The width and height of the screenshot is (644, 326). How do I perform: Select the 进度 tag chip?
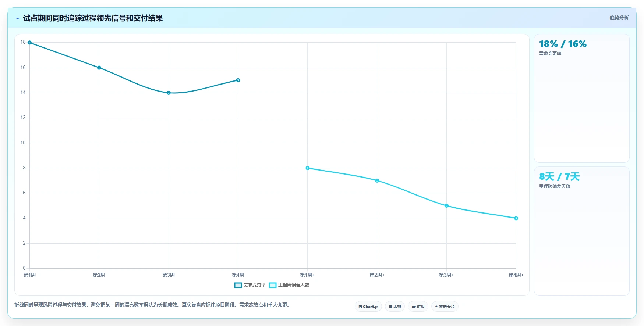click(x=418, y=307)
